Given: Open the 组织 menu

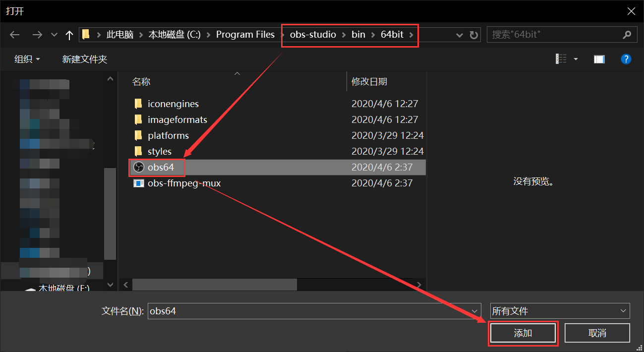Looking at the screenshot, I should pyautogui.click(x=27, y=59).
